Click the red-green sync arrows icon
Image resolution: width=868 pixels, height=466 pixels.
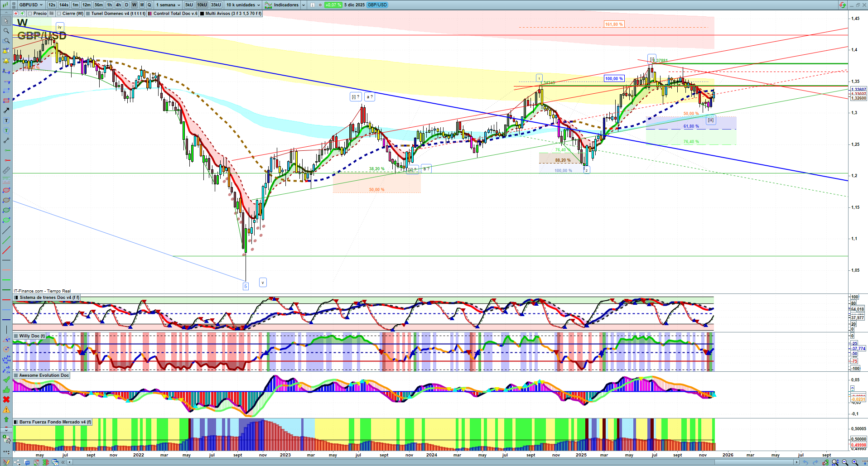click(x=842, y=5)
